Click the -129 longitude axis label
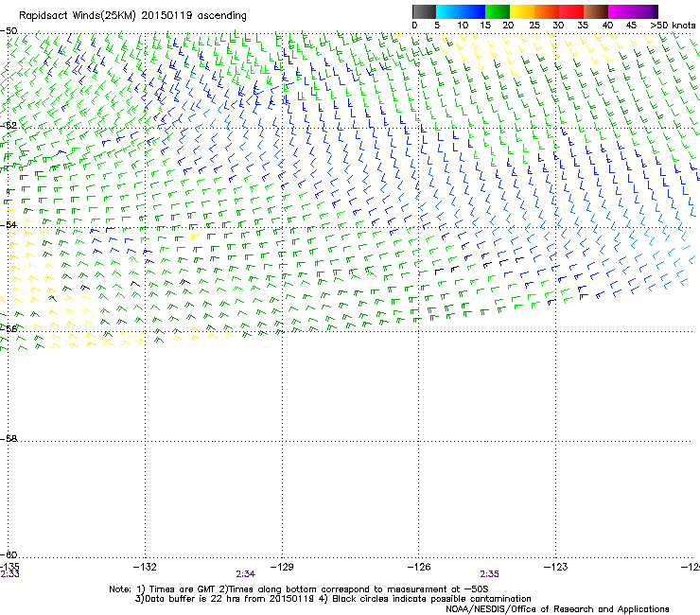The height and width of the screenshot is (615, 700). click(282, 567)
